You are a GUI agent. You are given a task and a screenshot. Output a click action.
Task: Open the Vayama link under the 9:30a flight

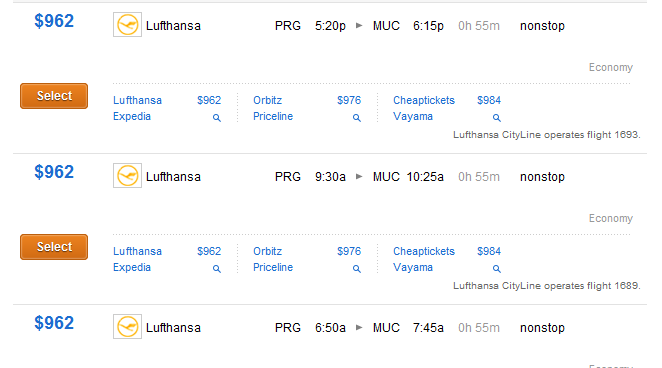[413, 268]
